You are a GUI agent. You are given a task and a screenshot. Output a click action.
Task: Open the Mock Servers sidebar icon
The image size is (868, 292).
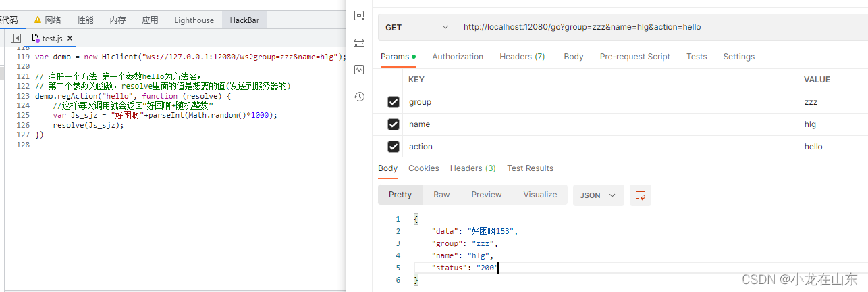click(x=359, y=43)
